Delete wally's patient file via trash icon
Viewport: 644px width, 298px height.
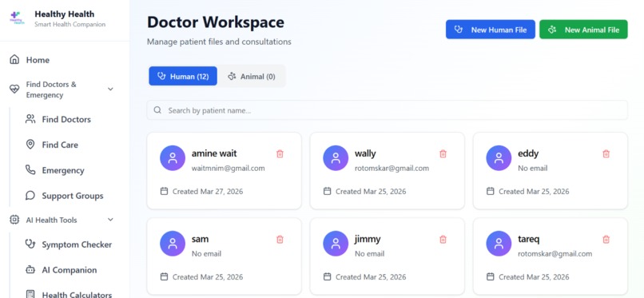pyautogui.click(x=443, y=154)
